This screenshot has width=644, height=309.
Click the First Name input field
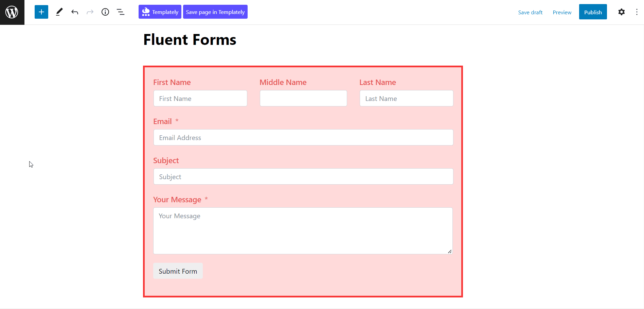click(x=200, y=98)
